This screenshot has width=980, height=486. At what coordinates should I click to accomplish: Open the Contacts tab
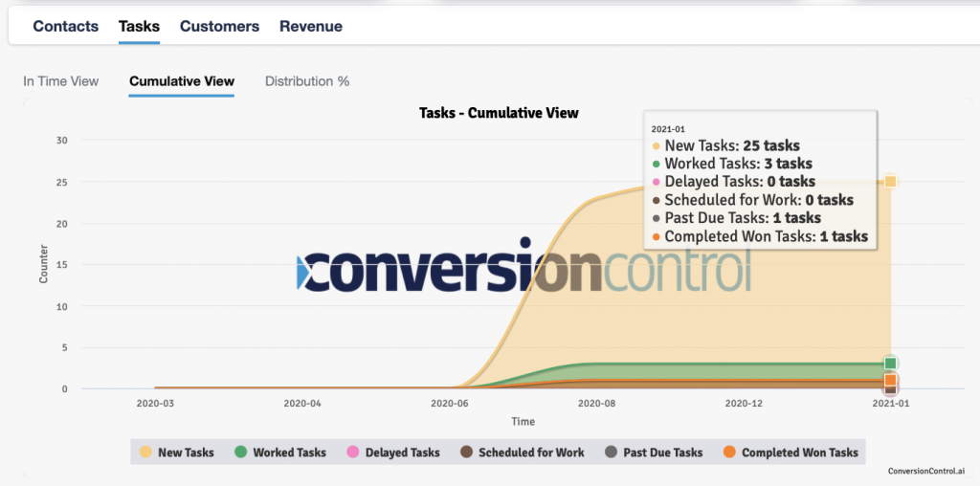[x=65, y=27]
